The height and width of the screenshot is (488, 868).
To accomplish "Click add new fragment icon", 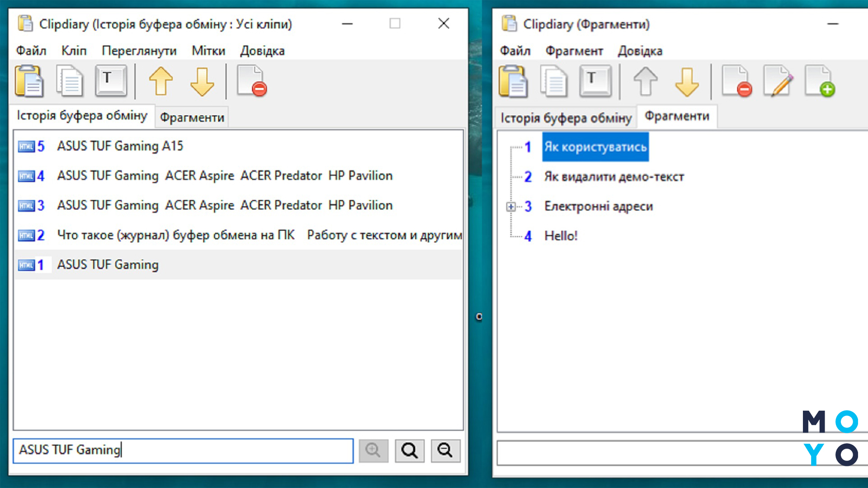I will pos(819,81).
